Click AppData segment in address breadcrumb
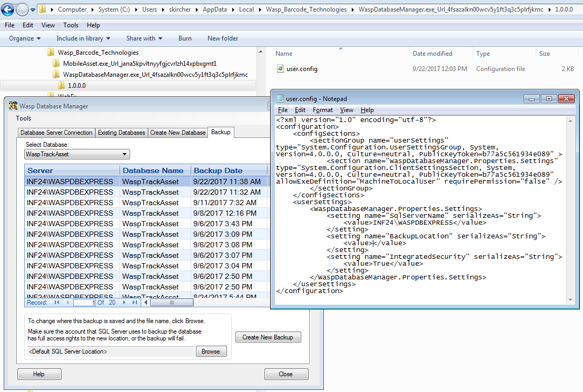The height and width of the screenshot is (392, 583). tap(214, 9)
